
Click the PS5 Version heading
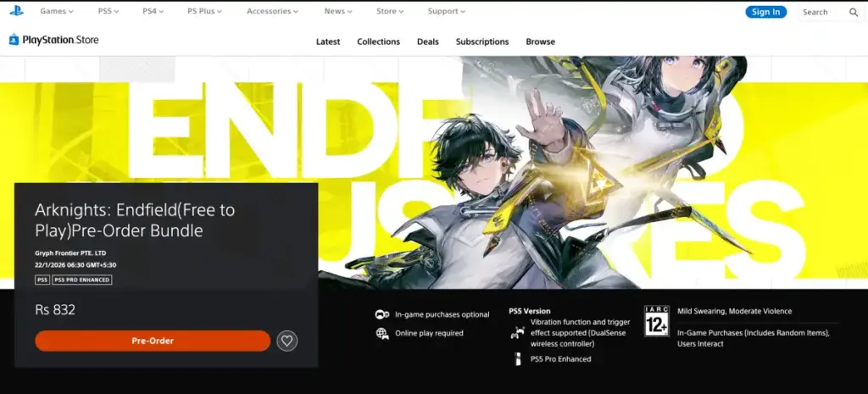pyautogui.click(x=530, y=311)
